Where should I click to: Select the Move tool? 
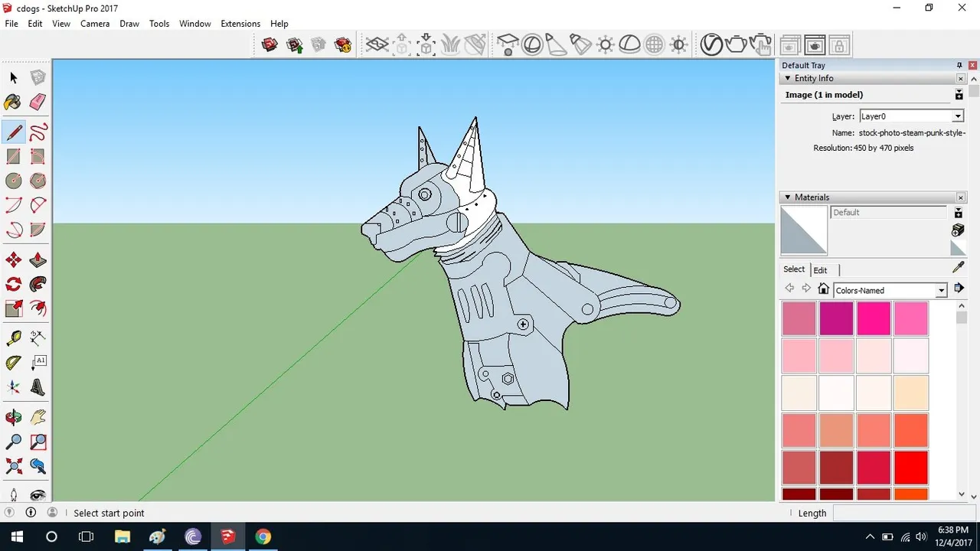tap(14, 260)
